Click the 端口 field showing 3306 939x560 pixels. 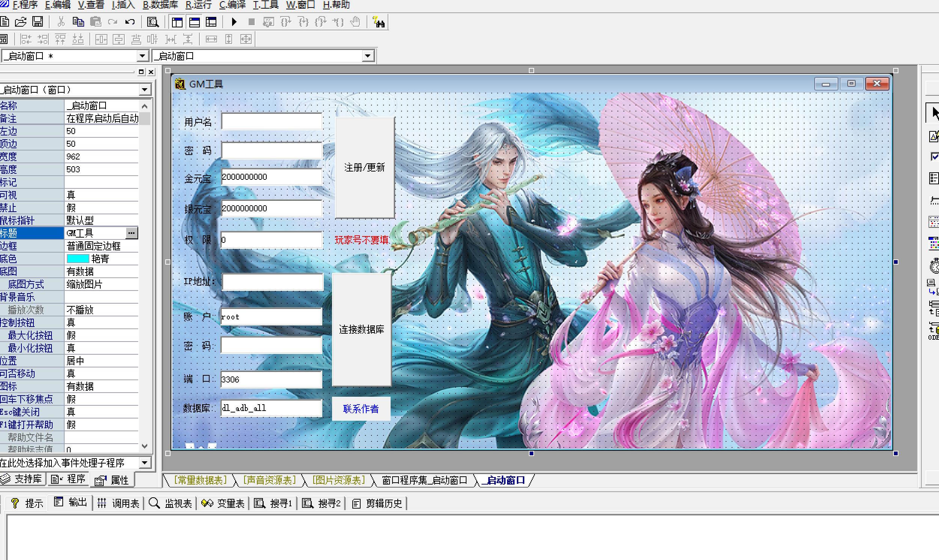point(271,379)
